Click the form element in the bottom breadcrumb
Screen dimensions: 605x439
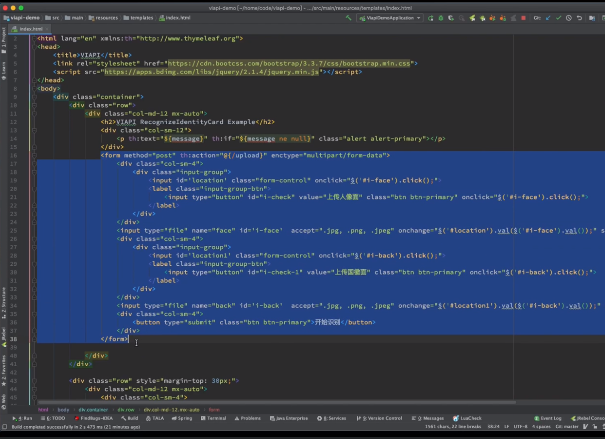pyautogui.click(x=214, y=410)
